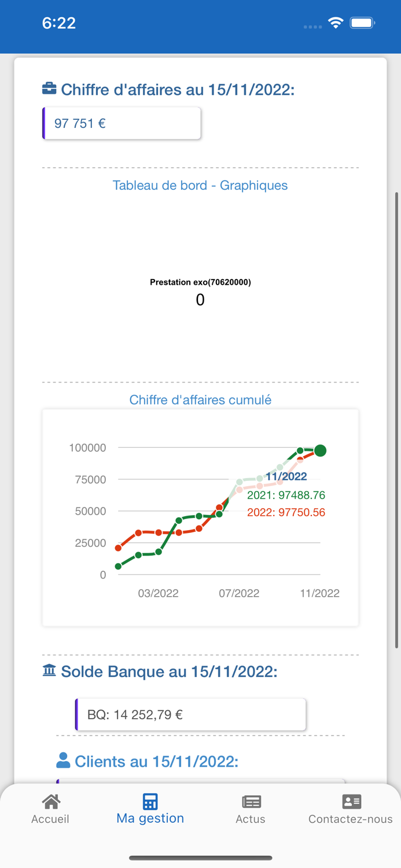Open the Accueil tab label
This screenshot has width=401, height=868.
tap(50, 819)
